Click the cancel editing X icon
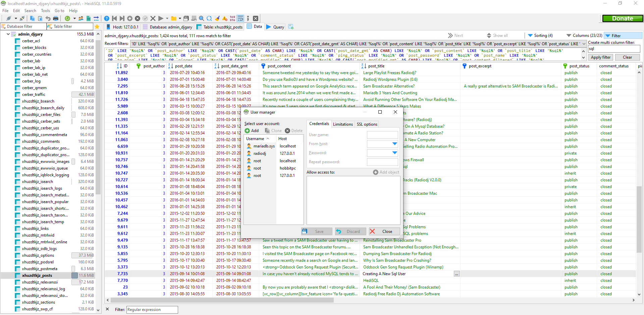 point(153,18)
